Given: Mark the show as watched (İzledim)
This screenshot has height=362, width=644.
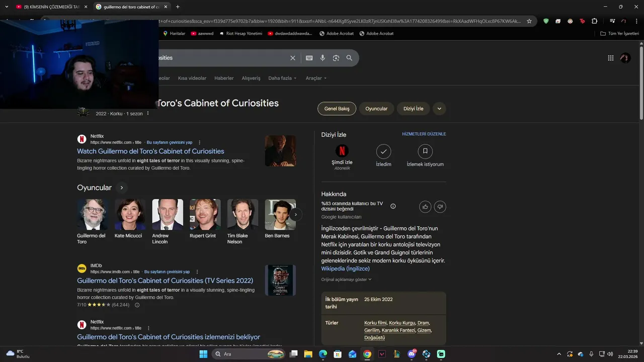Looking at the screenshot, I should pos(383,156).
